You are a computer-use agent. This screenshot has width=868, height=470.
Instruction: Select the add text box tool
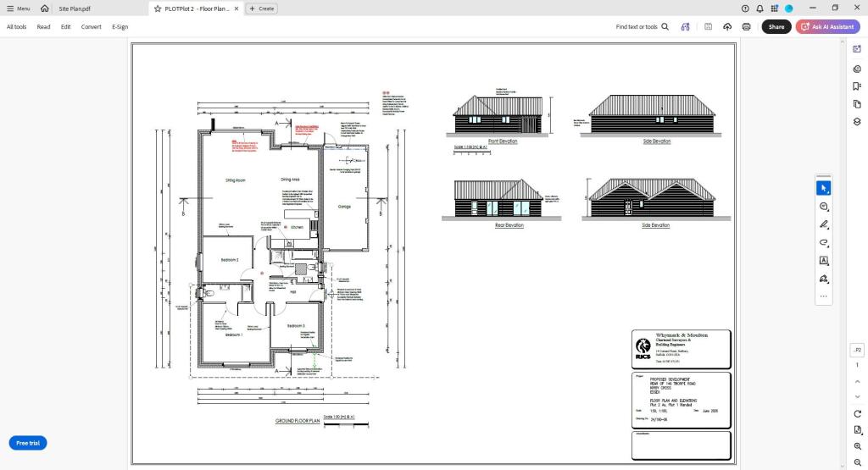point(824,261)
